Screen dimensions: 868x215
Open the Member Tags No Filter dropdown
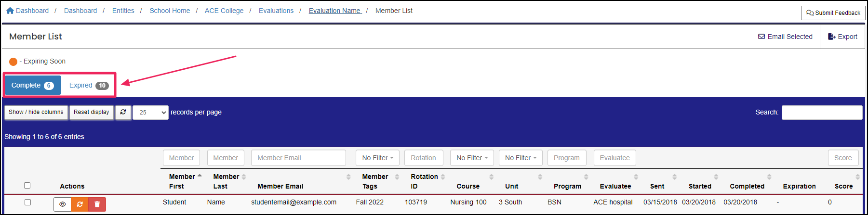(378, 158)
